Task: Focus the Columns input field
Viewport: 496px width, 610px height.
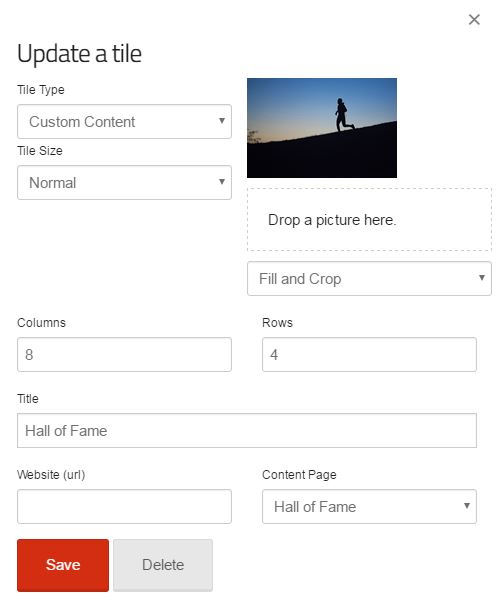Action: pyautogui.click(x=124, y=354)
